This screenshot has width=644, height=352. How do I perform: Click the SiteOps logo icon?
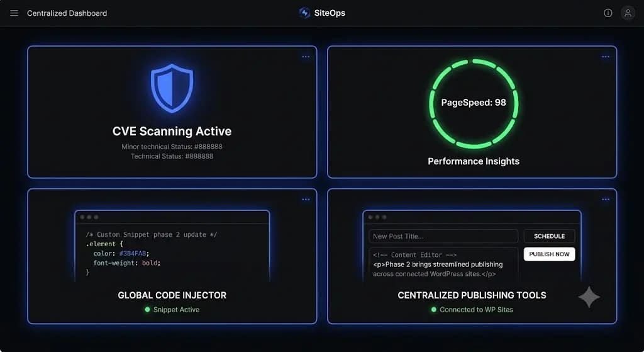click(304, 13)
